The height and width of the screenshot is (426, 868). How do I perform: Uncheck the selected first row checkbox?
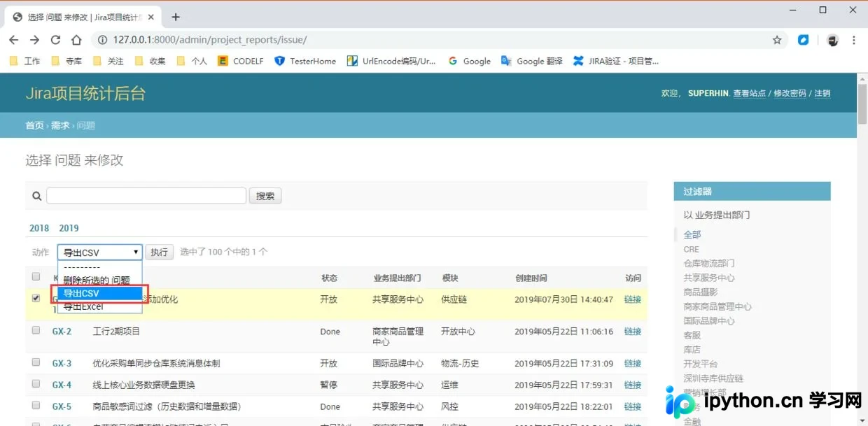pyautogui.click(x=36, y=298)
